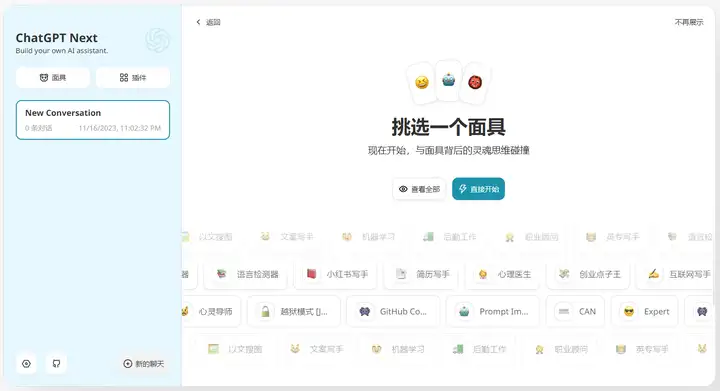Choose the 简历写手 mask
Image resolution: width=720 pixels, height=391 pixels.
tap(421, 274)
